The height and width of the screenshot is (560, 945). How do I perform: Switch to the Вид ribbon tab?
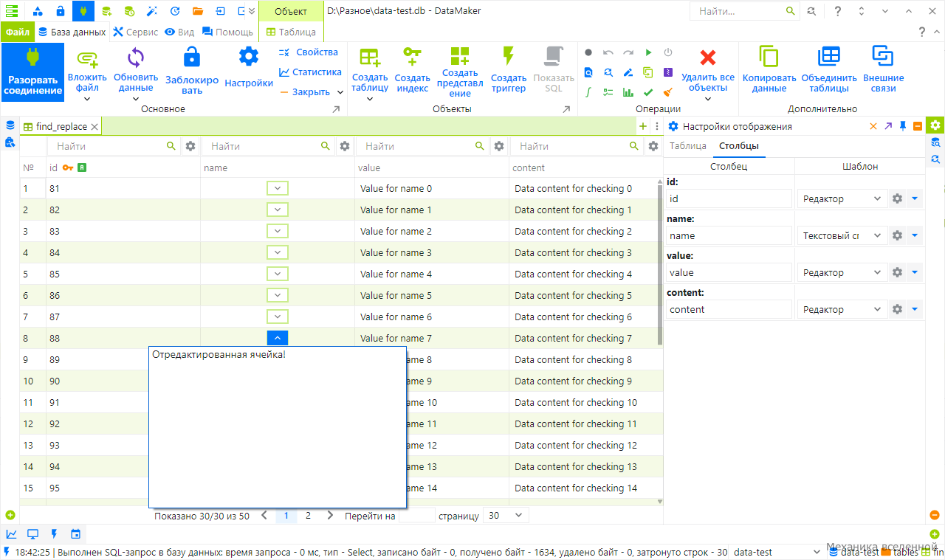point(180,32)
